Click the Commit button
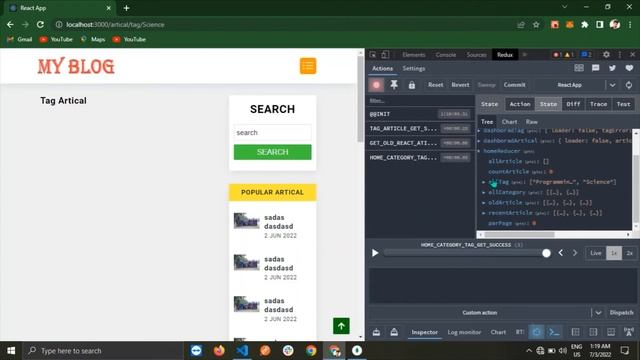 514,85
